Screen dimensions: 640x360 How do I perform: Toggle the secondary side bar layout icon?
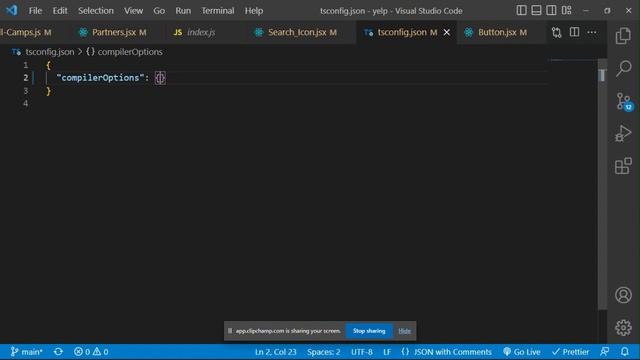(551, 10)
